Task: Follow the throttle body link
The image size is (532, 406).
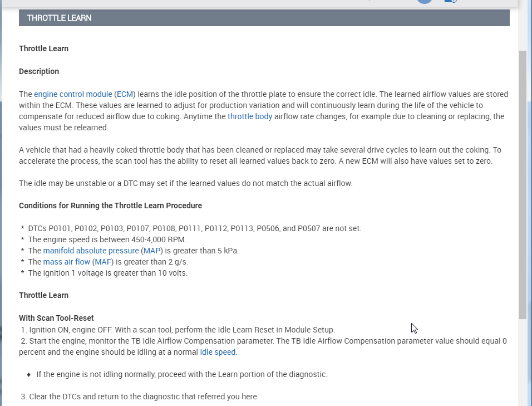Action: pos(250,116)
